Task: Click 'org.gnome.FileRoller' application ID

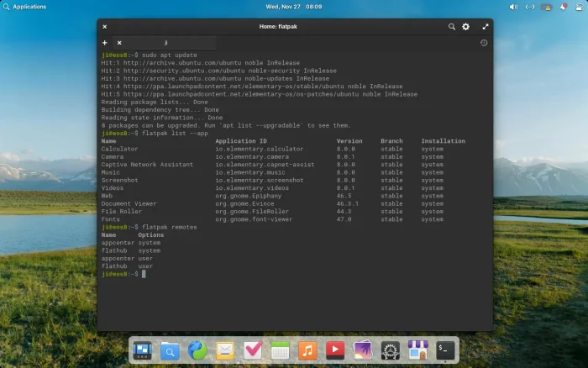Action: [x=252, y=212]
